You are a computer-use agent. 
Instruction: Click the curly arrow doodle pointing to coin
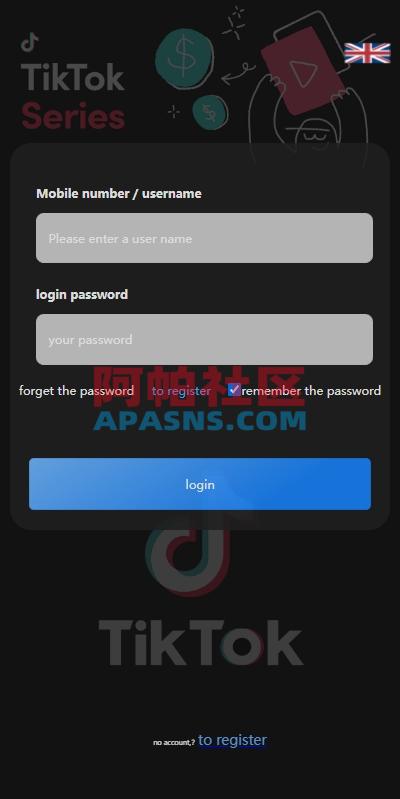tap(238, 73)
